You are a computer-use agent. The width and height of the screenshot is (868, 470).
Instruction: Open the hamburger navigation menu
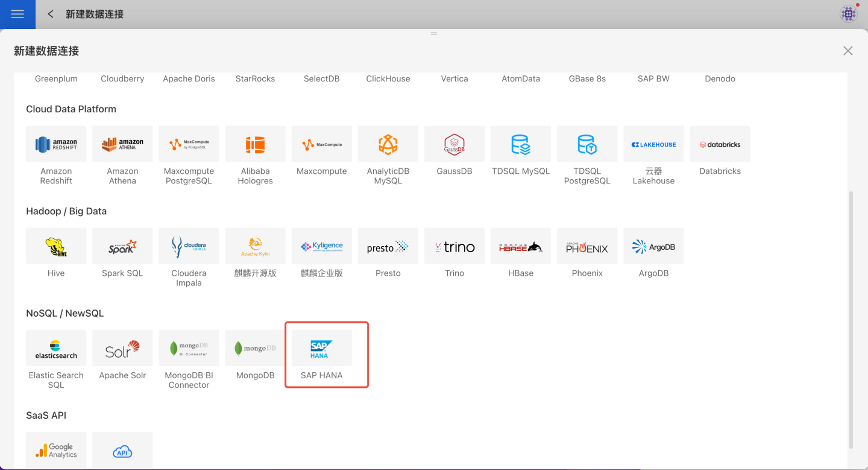coord(17,14)
